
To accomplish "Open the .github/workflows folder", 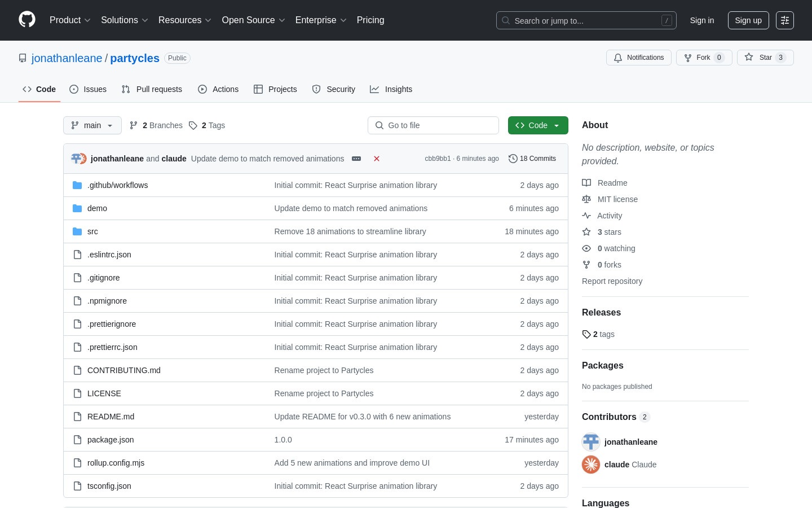I will click(x=117, y=185).
